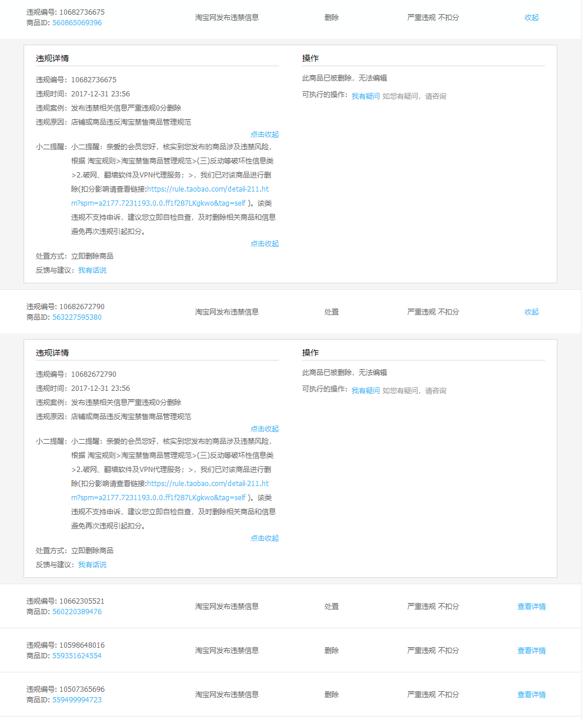
Task: Click 严重违规 不扣分 in row 10682736675
Action: tap(433, 18)
